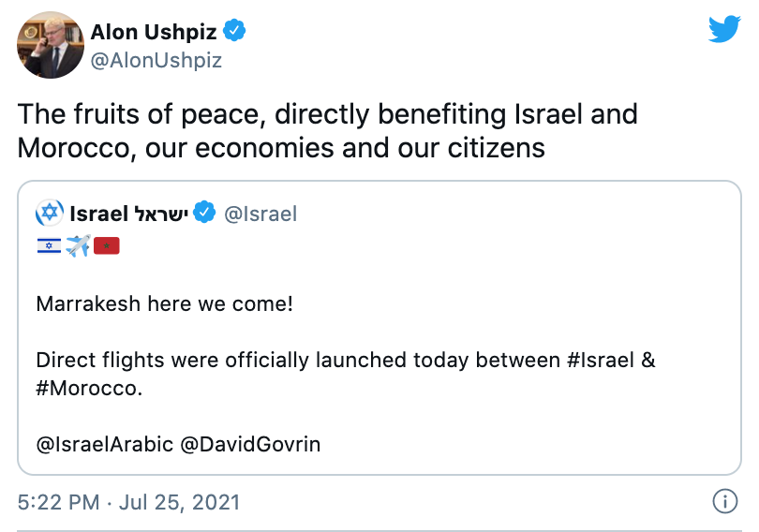Click the 5:22 PM · Jul 25, 2021 timestamp
The image size is (759, 532).
[129, 502]
